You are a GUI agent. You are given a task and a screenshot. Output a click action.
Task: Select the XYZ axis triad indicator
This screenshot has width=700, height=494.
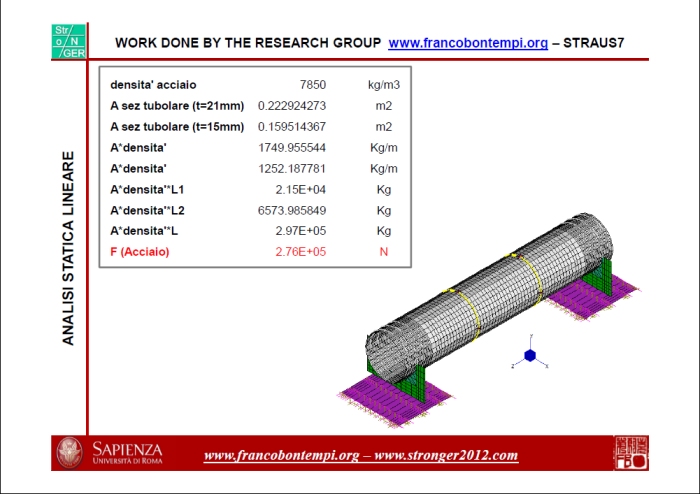tap(530, 354)
